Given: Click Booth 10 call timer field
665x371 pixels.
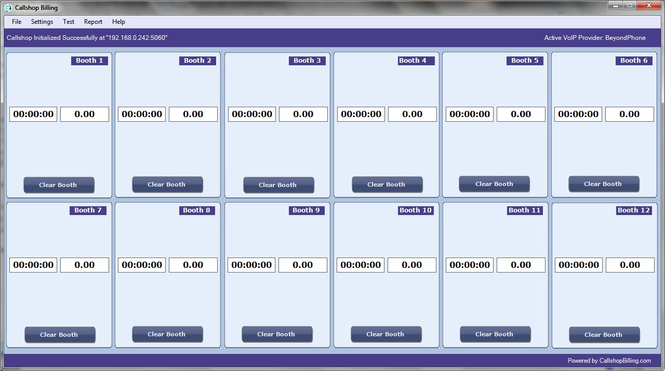Looking at the screenshot, I should [360, 265].
